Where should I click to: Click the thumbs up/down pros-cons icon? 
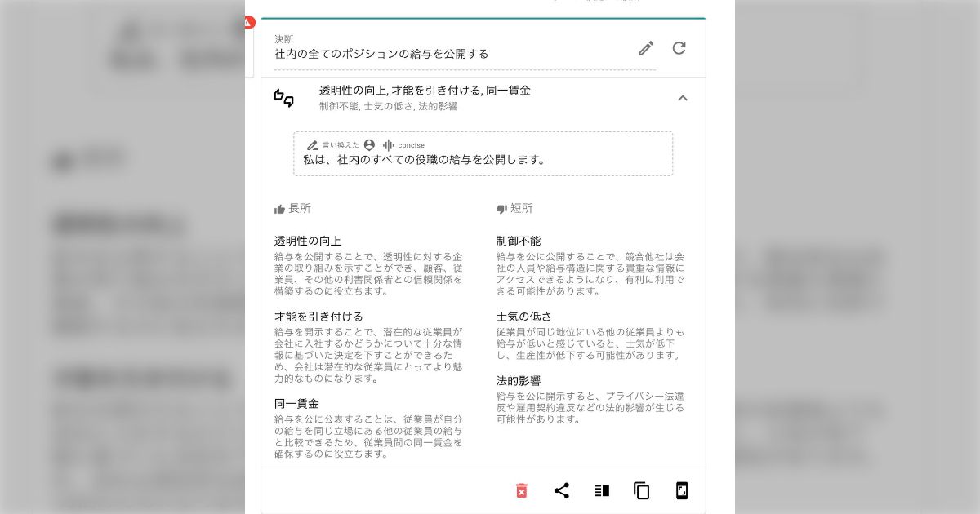pos(284,98)
